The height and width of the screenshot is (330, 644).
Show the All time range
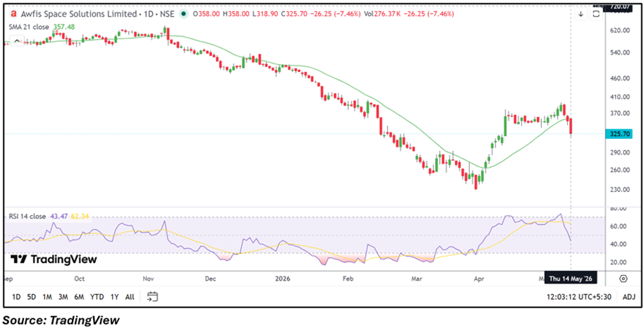click(x=129, y=296)
